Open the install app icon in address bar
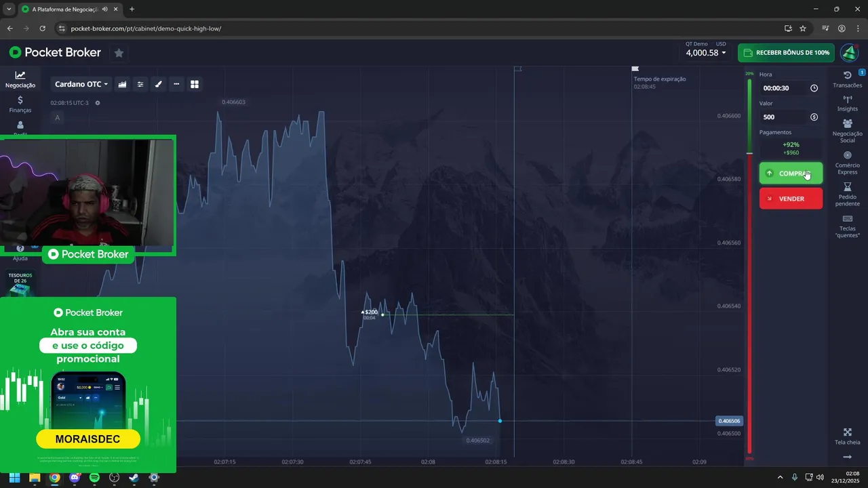 pyautogui.click(x=788, y=28)
